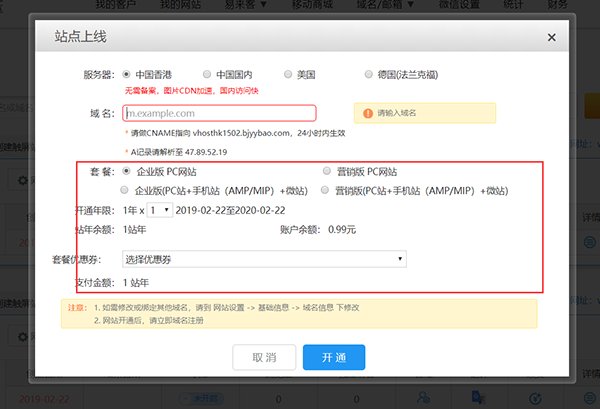Viewport: 600px width, 409px height.
Task: Select 营销版 PC网站 package
Action: click(327, 172)
